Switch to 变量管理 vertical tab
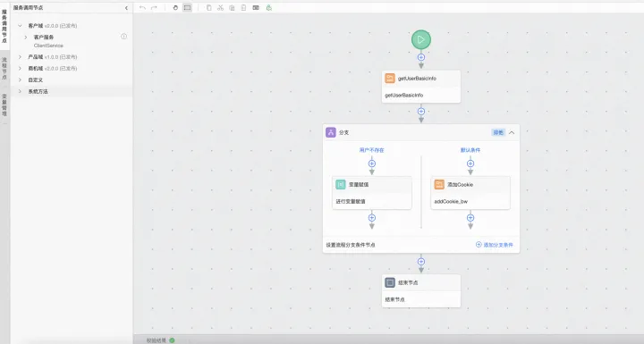 tap(4, 105)
